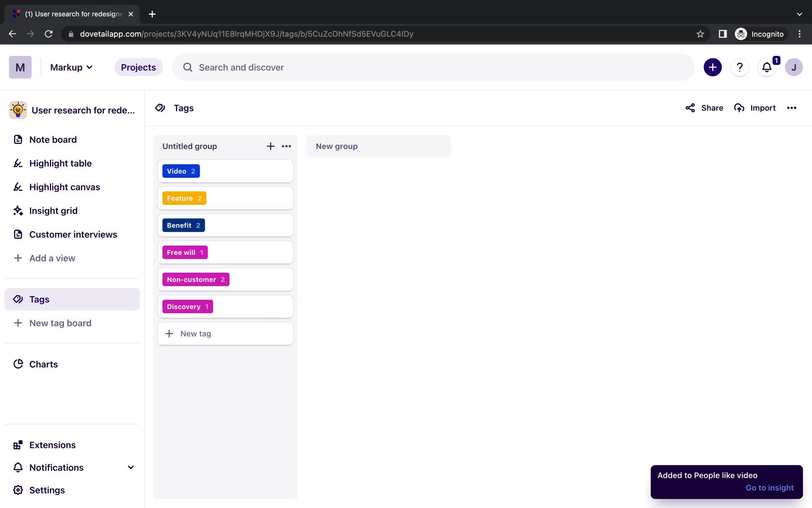This screenshot has width=812, height=508.
Task: Click the Tags icon in sidebar
Action: click(x=17, y=299)
